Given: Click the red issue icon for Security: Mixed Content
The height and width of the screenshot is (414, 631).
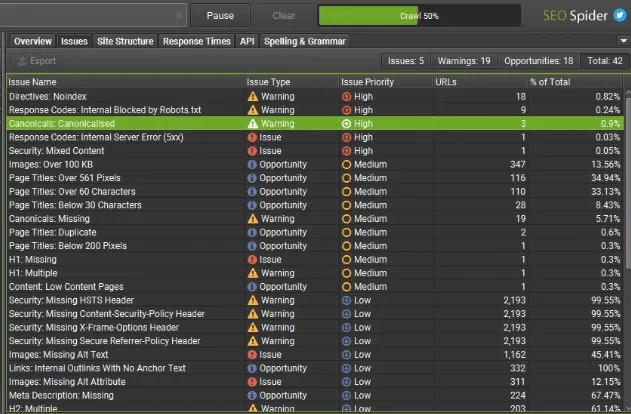Looking at the screenshot, I should [x=252, y=151].
